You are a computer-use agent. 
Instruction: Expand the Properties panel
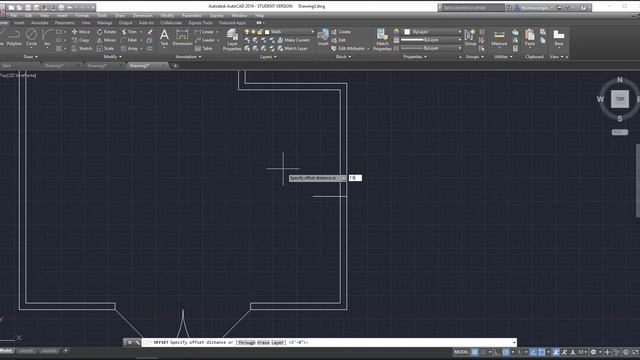pos(415,57)
